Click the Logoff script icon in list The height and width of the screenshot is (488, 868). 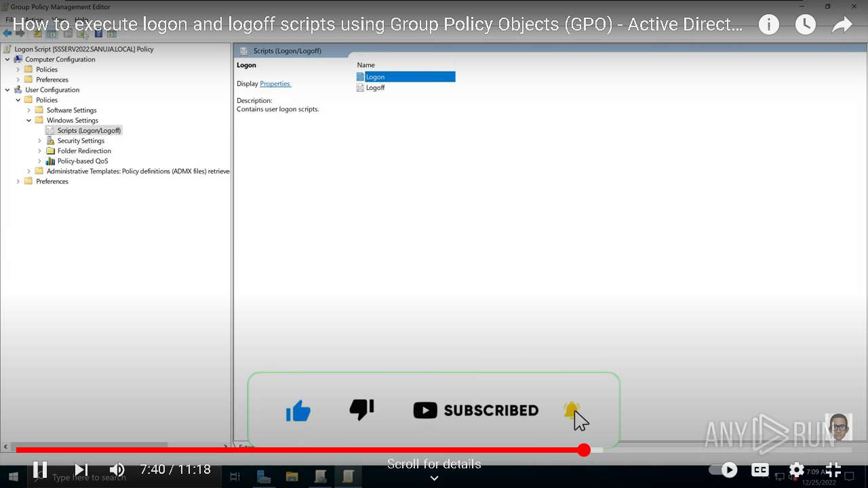360,87
